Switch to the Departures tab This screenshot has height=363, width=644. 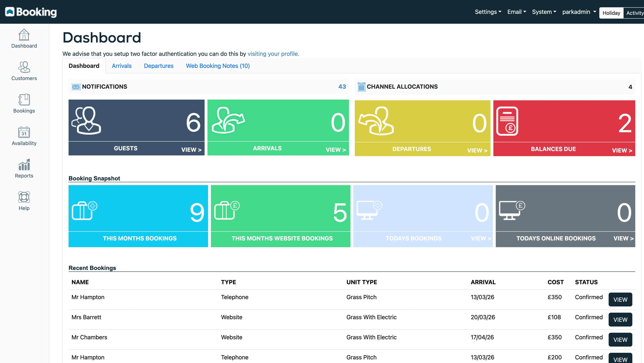pyautogui.click(x=158, y=66)
